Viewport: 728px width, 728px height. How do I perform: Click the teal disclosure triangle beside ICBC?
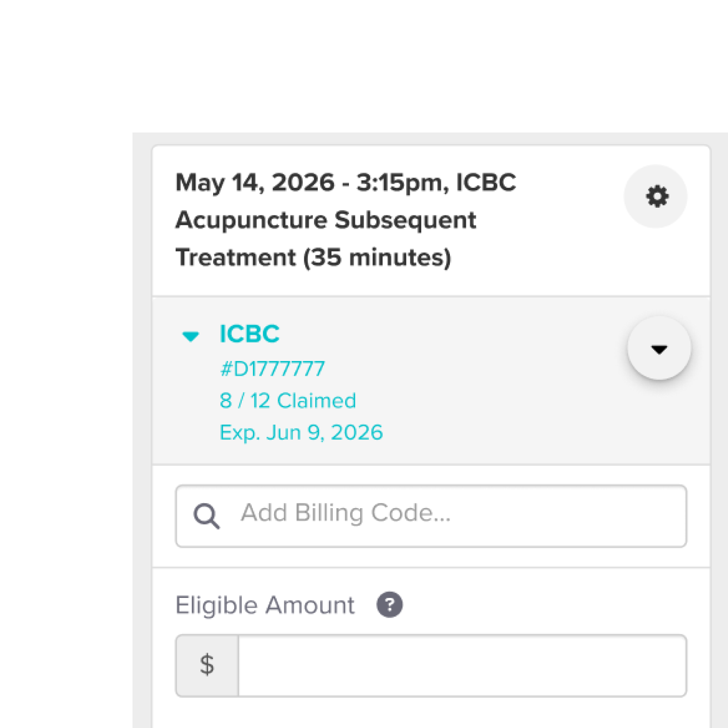click(191, 335)
